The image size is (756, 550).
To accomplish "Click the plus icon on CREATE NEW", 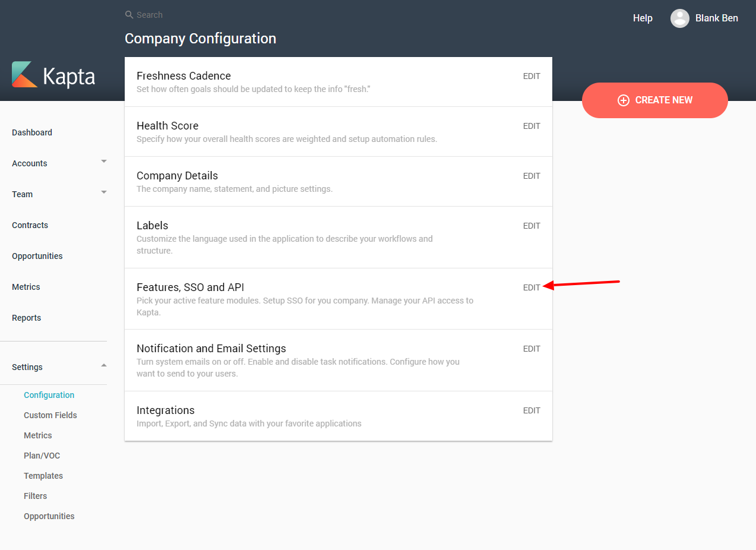I will (x=624, y=100).
